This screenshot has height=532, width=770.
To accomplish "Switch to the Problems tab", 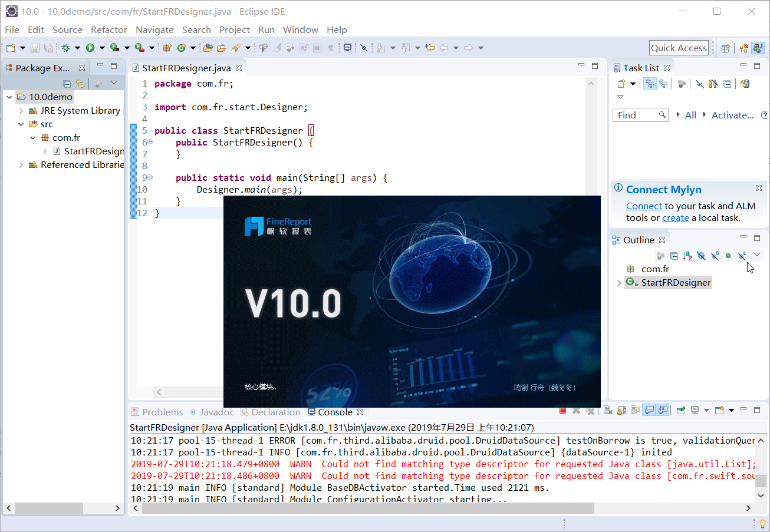I will click(x=162, y=412).
